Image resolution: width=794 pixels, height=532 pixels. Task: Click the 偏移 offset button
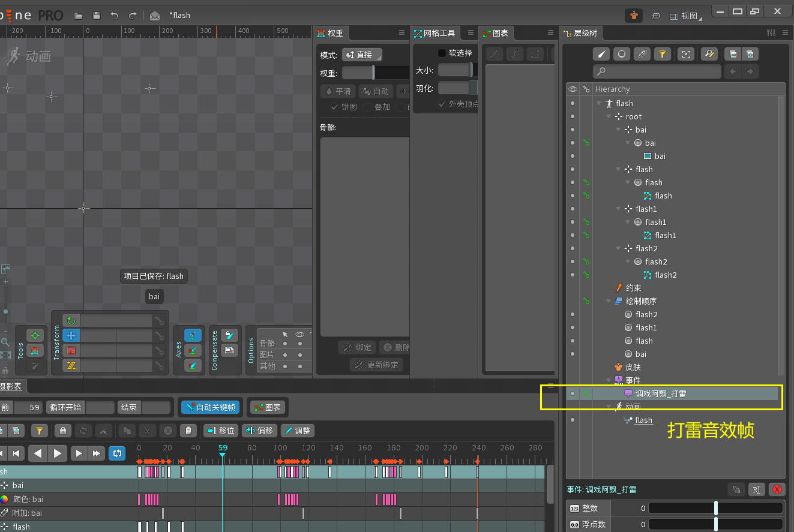click(x=259, y=431)
